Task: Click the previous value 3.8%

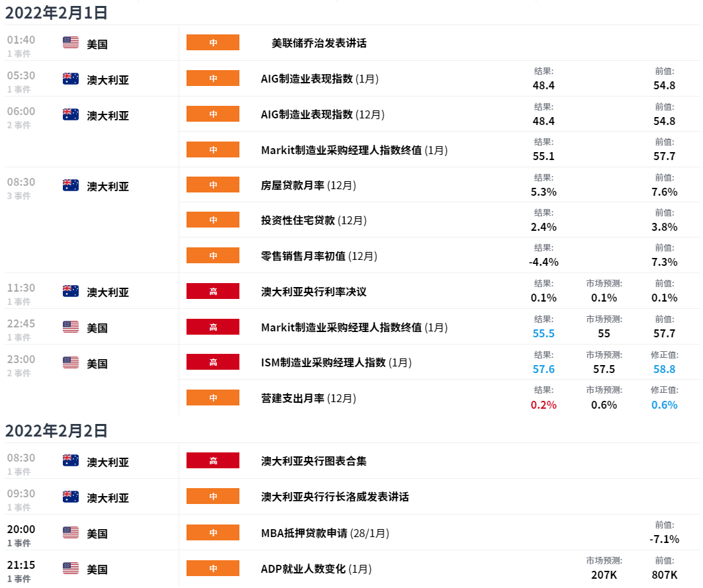Action: [664, 227]
